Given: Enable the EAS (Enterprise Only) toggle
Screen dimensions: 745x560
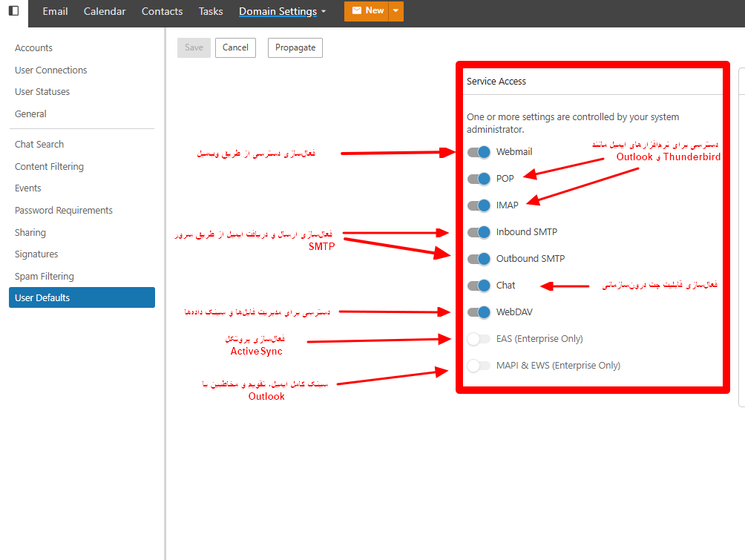Looking at the screenshot, I should pos(479,339).
